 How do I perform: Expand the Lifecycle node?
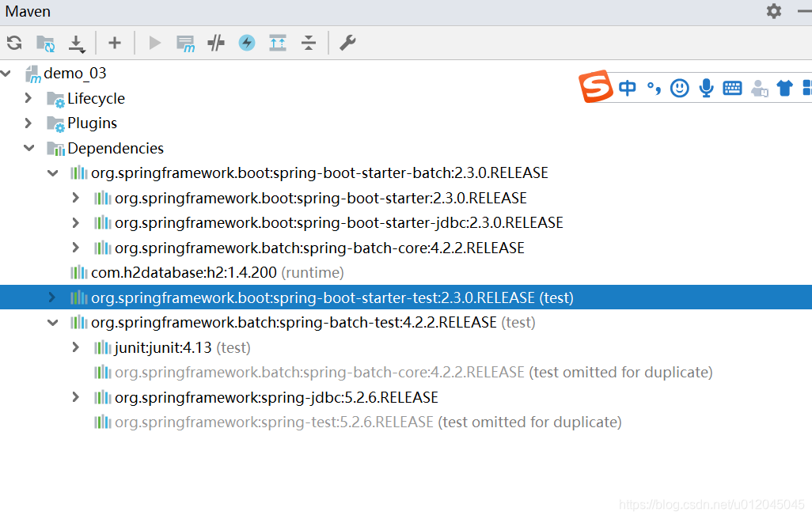click(x=28, y=98)
